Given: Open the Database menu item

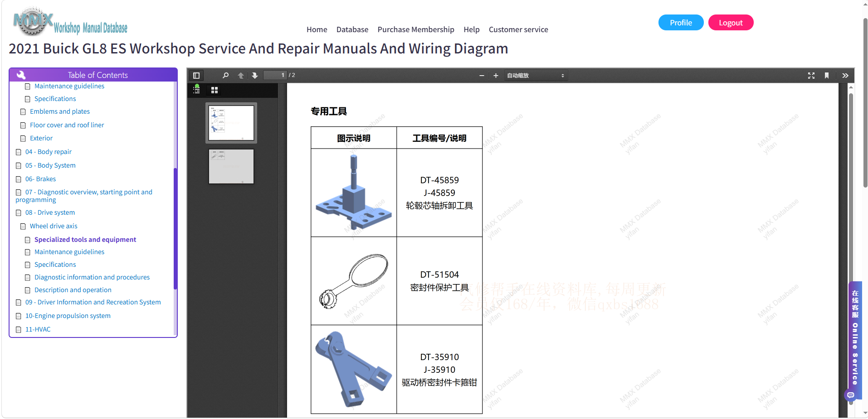Looking at the screenshot, I should [x=352, y=29].
